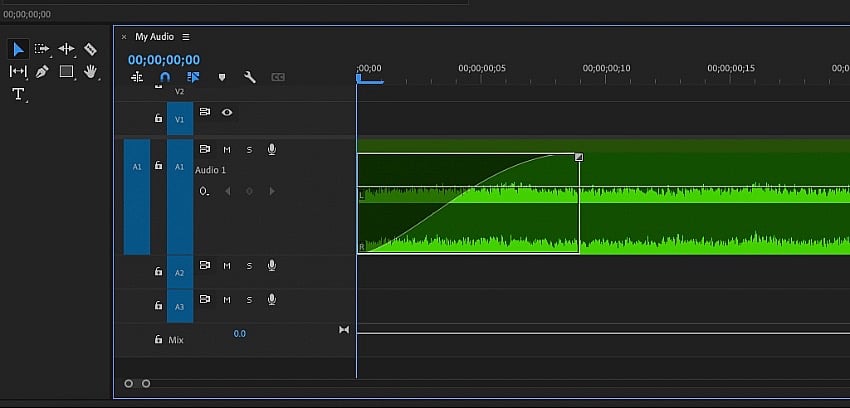Toggle insert sequences as nests option

pyautogui.click(x=137, y=77)
